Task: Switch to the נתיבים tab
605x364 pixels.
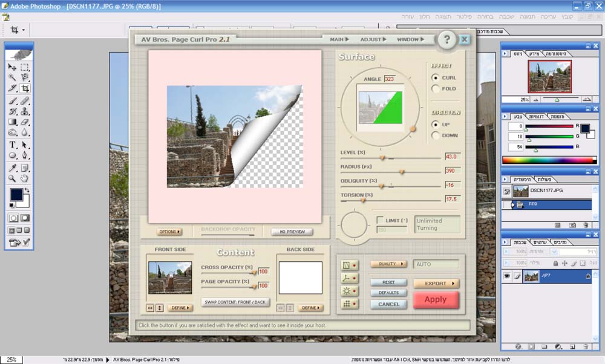Action: click(560, 242)
